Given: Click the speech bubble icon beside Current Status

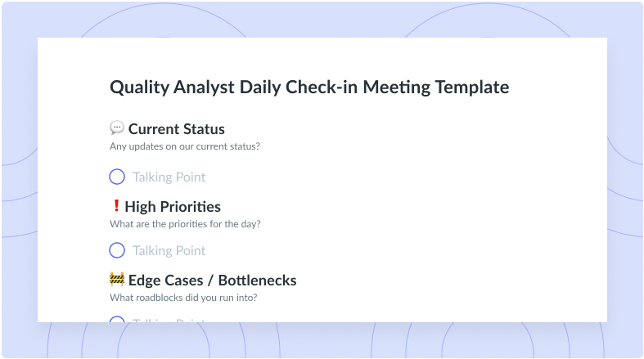Looking at the screenshot, I should [117, 128].
